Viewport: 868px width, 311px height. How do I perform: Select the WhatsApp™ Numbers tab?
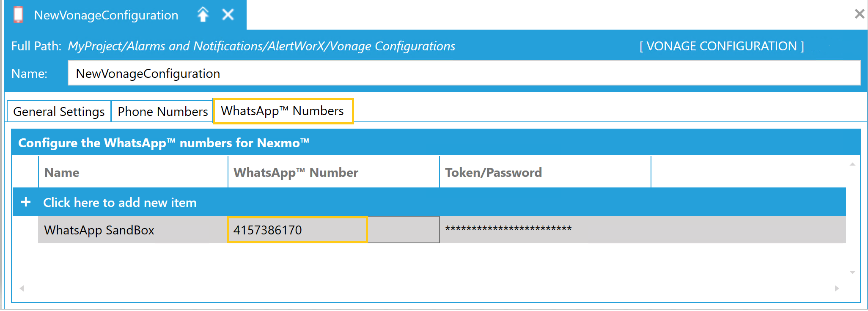283,111
